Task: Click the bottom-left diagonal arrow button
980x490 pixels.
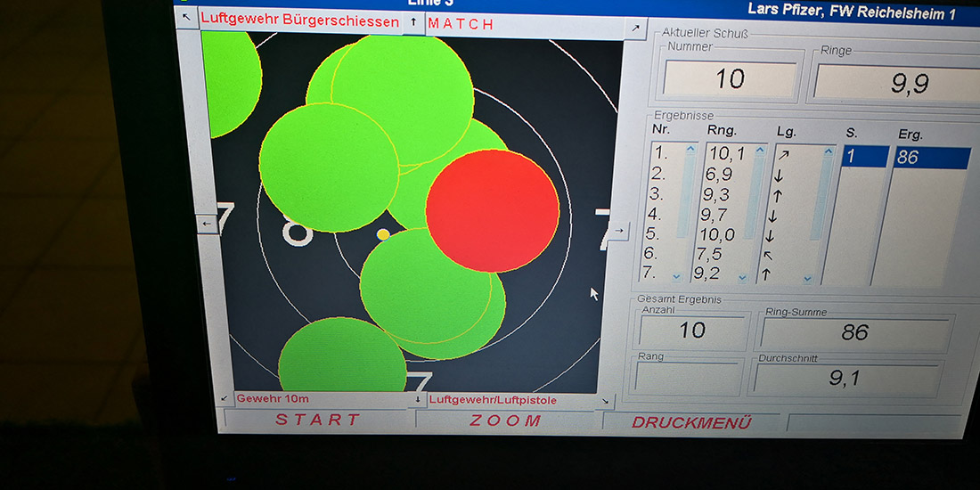Action: tap(224, 398)
